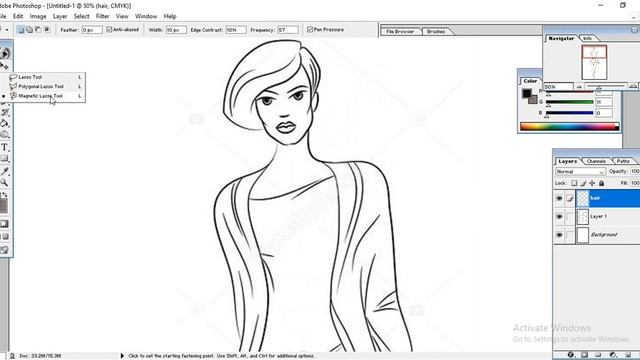
Task: Click Add to selection mode icon
Action: [x=29, y=30]
